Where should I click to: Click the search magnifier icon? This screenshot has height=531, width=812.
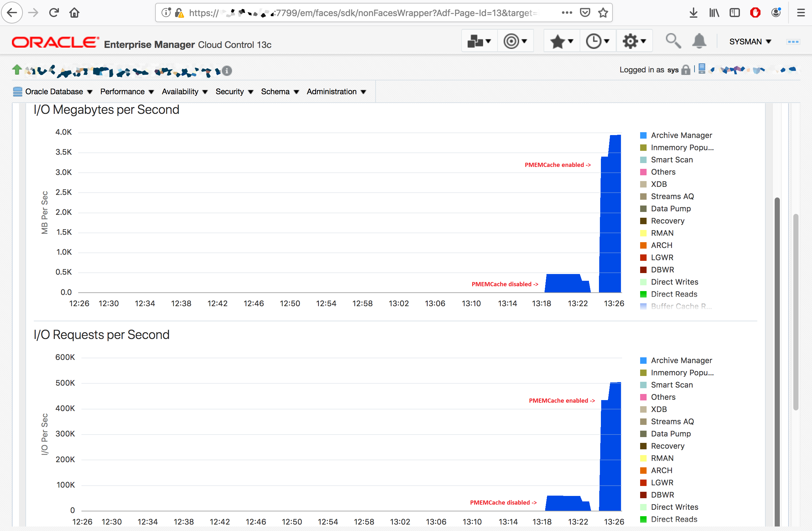[x=673, y=41]
